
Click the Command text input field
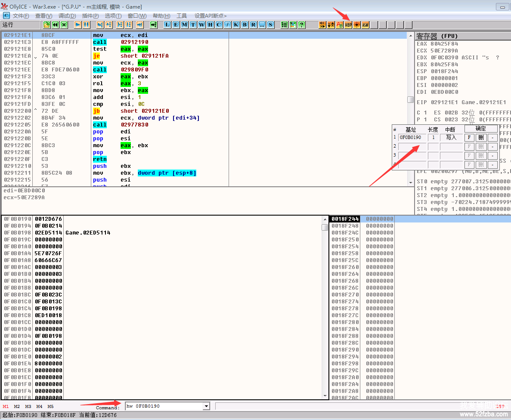164,406
